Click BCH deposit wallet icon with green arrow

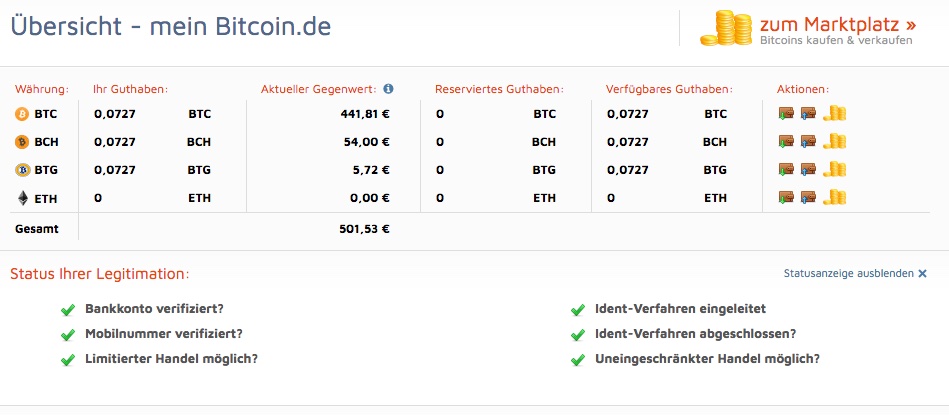786,142
